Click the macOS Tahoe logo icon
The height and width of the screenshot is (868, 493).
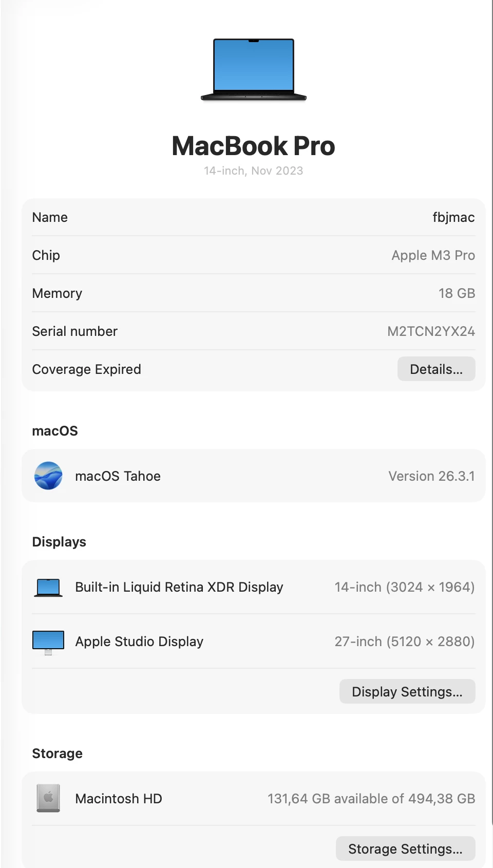tap(48, 476)
